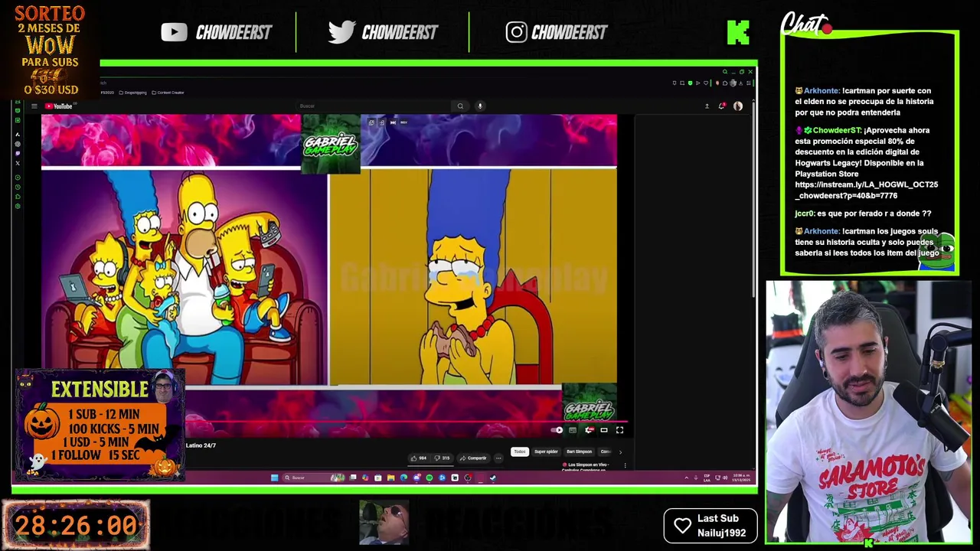980x551 pixels.
Task: Click the YouTube search magnifier button
Action: [460, 106]
